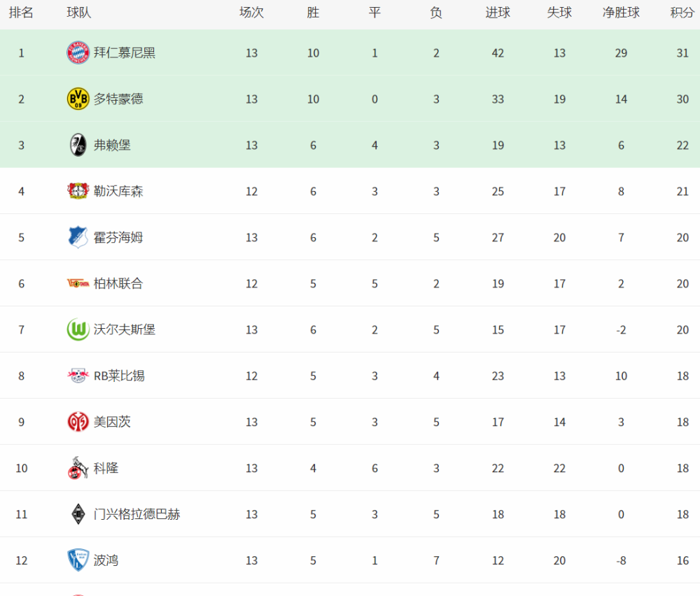Click the Mainz 05 red logo

pos(78,422)
